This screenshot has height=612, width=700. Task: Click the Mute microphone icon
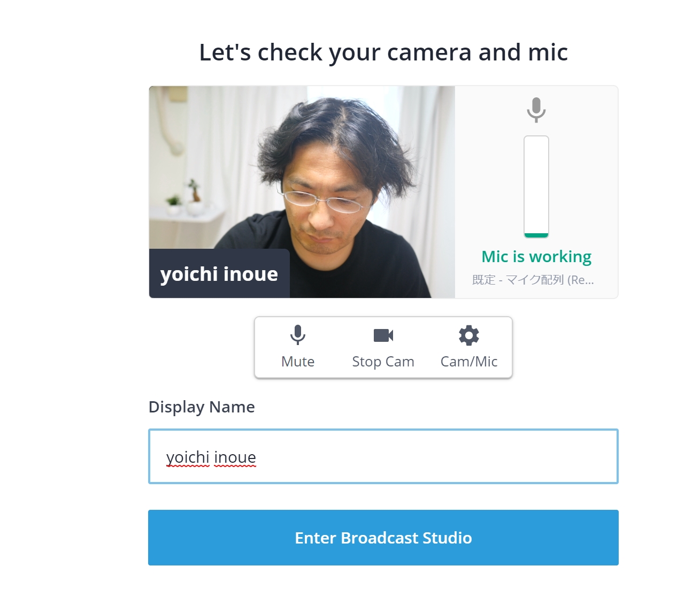(x=298, y=335)
